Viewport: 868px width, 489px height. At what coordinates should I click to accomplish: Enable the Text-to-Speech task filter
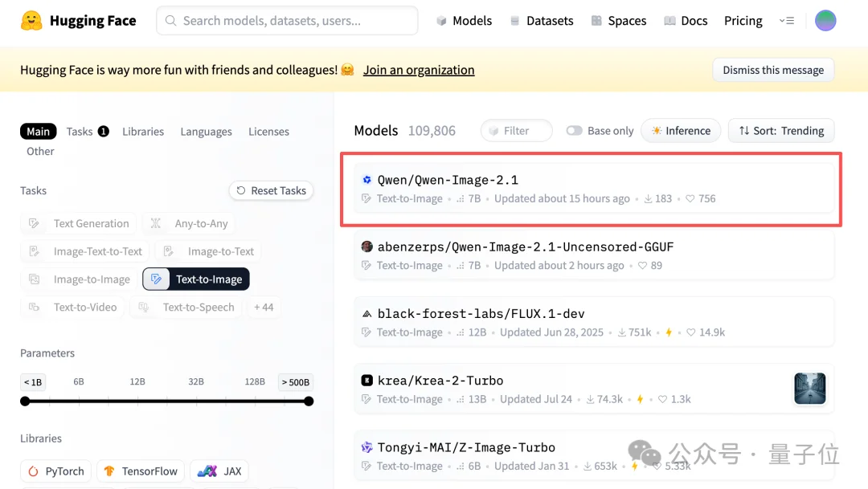(186, 307)
